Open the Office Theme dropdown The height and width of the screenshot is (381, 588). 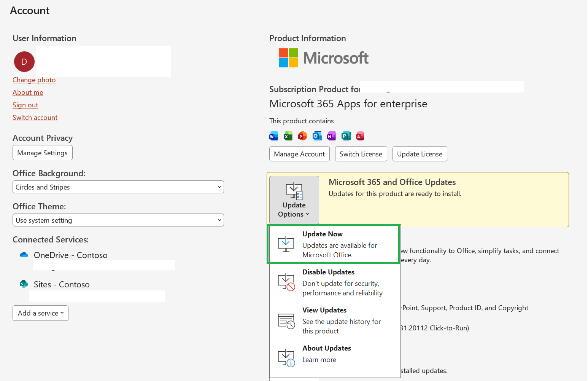(118, 220)
